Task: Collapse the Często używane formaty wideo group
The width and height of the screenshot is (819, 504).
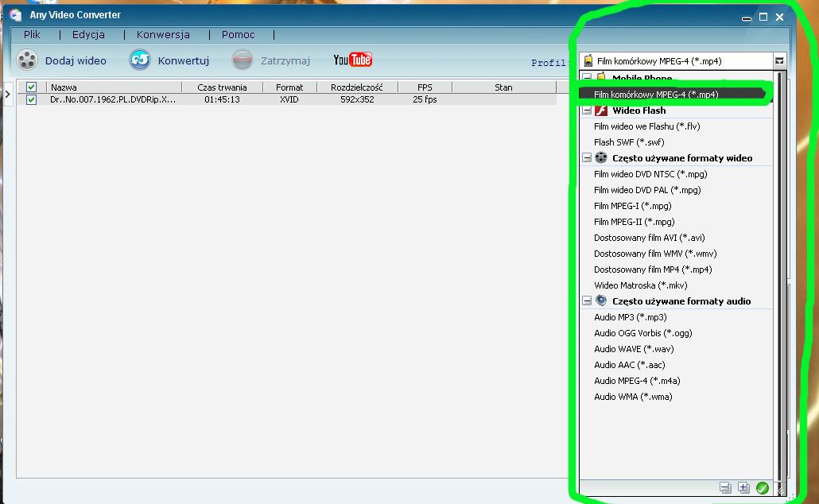Action: [587, 157]
